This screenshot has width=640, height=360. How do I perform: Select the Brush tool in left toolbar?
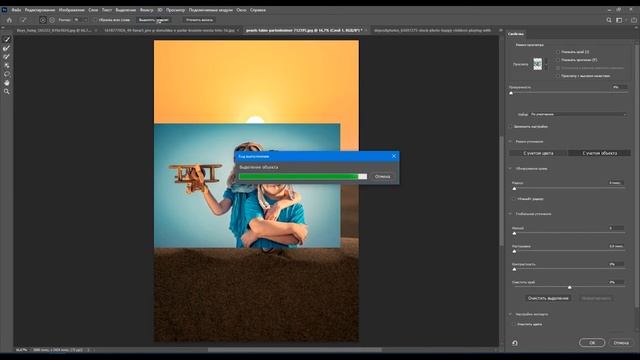click(7, 57)
